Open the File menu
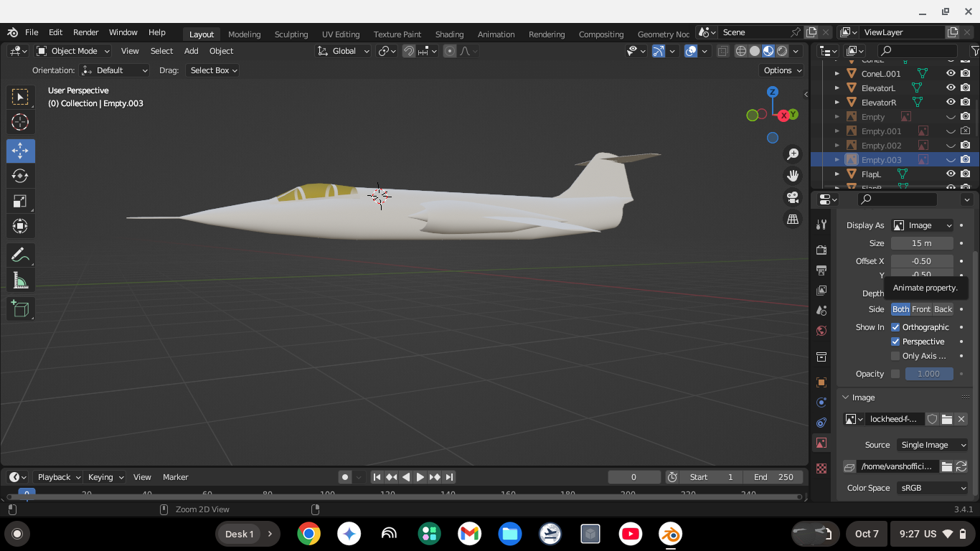This screenshot has width=980, height=551. pos(32,32)
